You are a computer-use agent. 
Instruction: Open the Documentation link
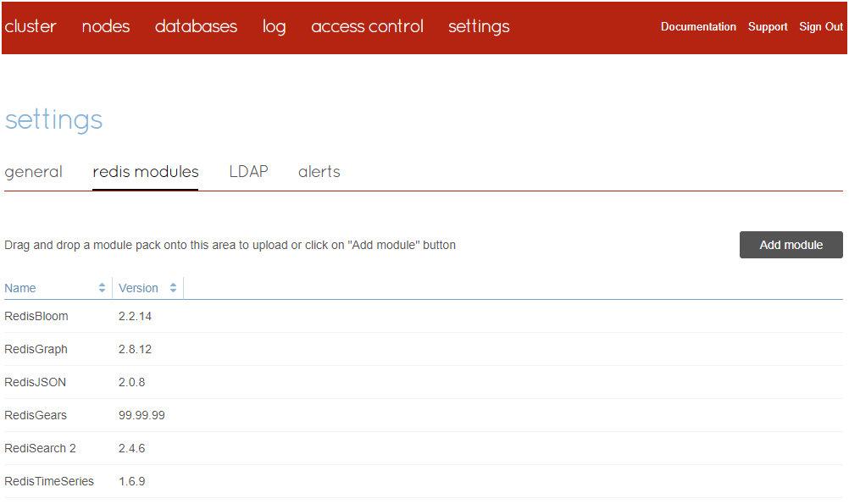698,27
